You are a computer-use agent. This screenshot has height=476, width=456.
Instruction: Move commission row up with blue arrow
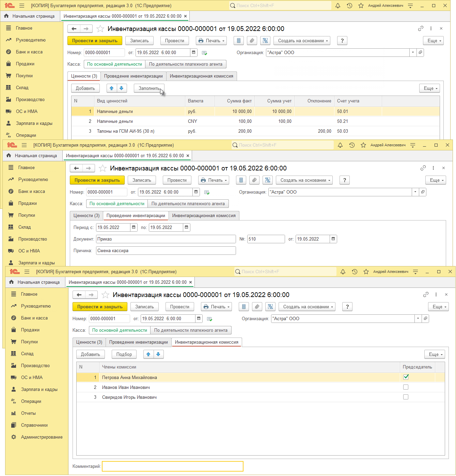tap(148, 354)
